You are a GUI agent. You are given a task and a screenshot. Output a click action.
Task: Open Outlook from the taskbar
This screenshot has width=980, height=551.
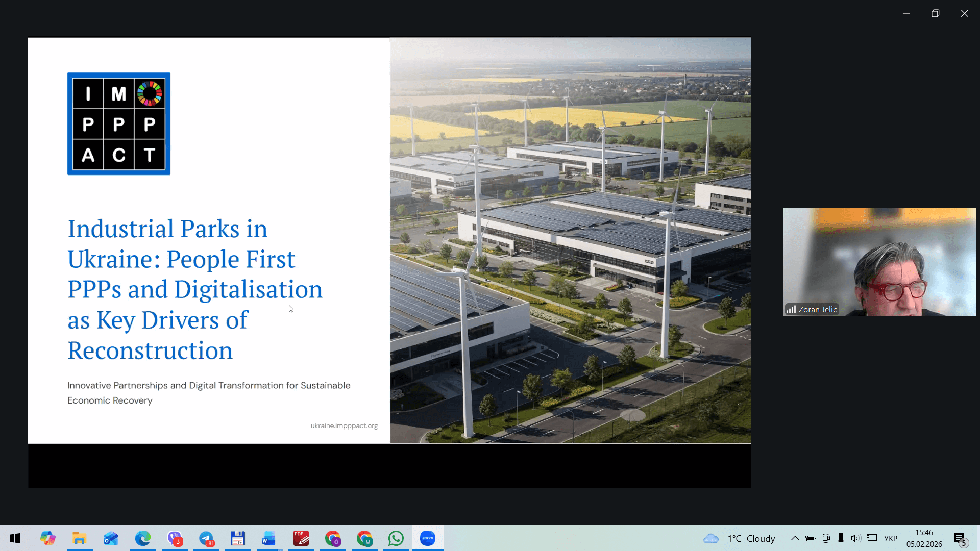click(111, 538)
